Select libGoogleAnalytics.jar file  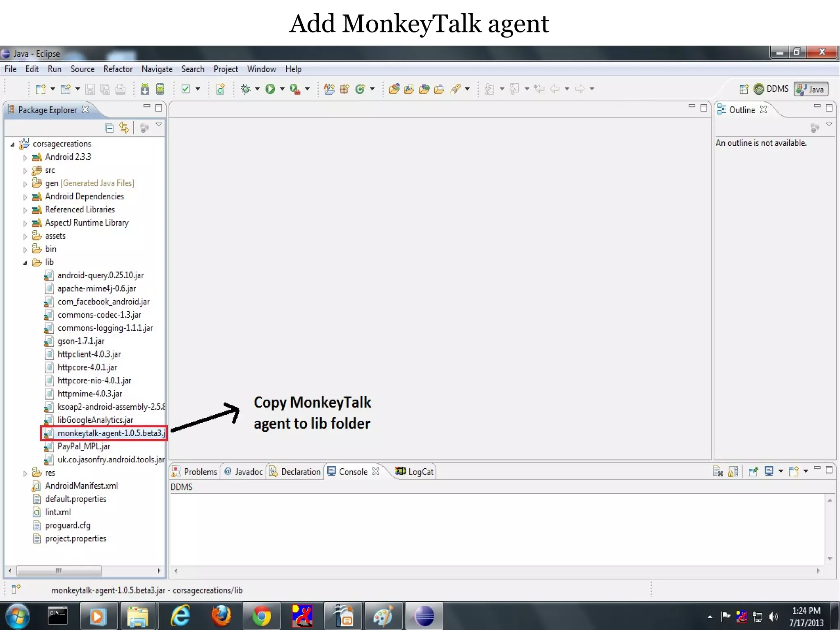89,420
